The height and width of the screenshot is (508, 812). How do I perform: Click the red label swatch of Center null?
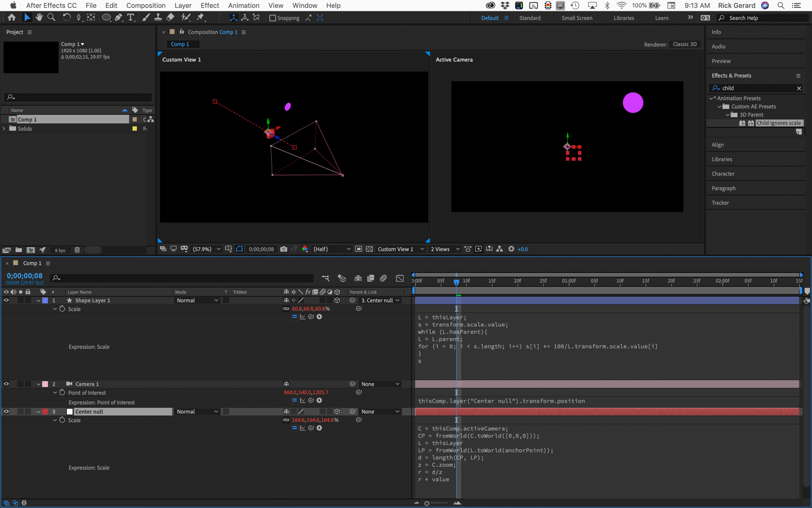[45, 412]
